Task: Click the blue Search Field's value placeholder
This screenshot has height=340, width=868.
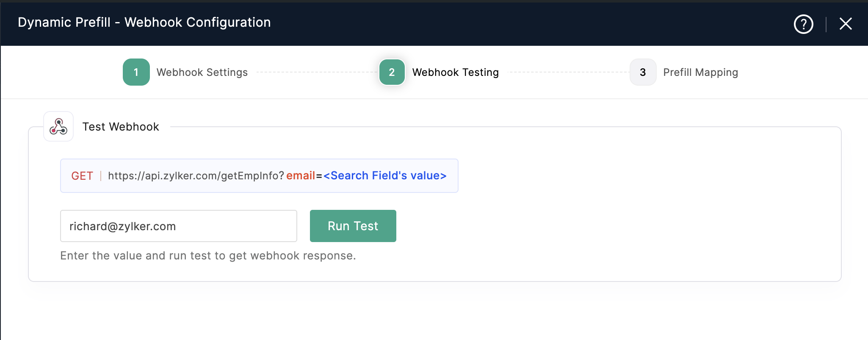Action: tap(385, 176)
